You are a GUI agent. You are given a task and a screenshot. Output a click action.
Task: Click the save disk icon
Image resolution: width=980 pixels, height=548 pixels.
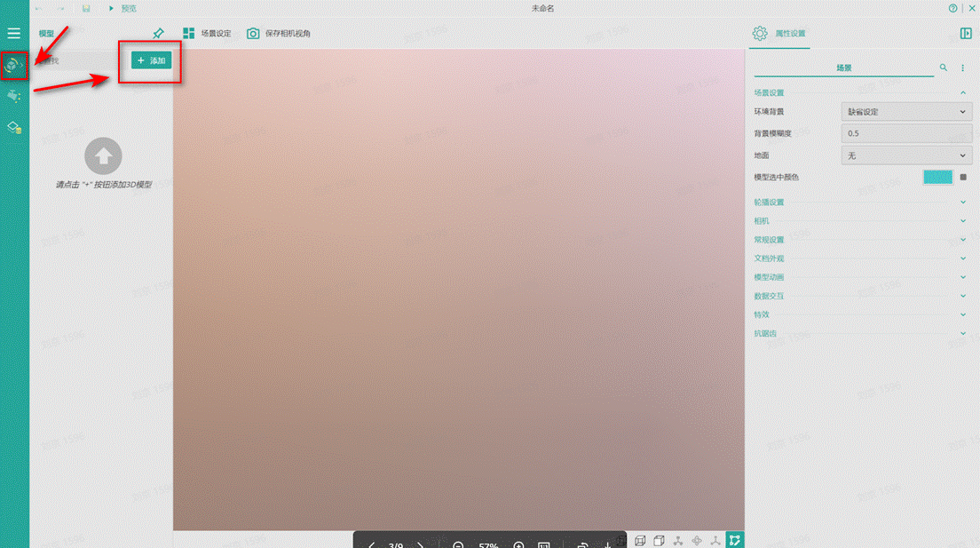[86, 8]
